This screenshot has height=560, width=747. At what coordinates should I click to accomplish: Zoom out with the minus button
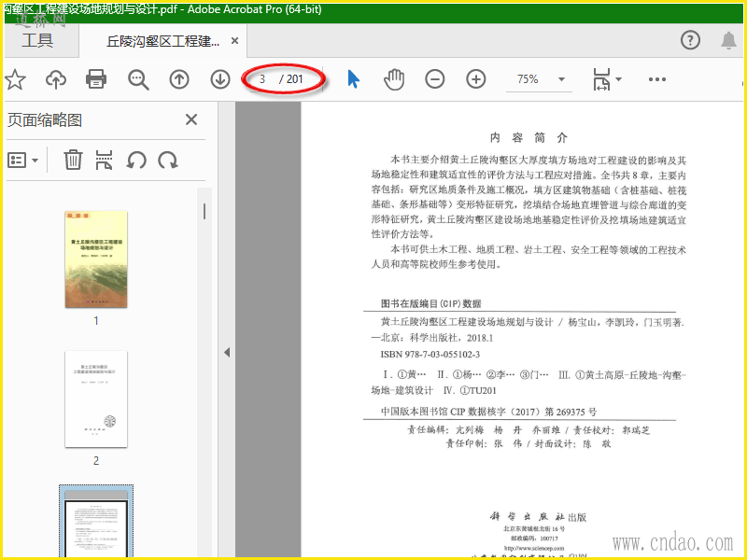tap(435, 79)
